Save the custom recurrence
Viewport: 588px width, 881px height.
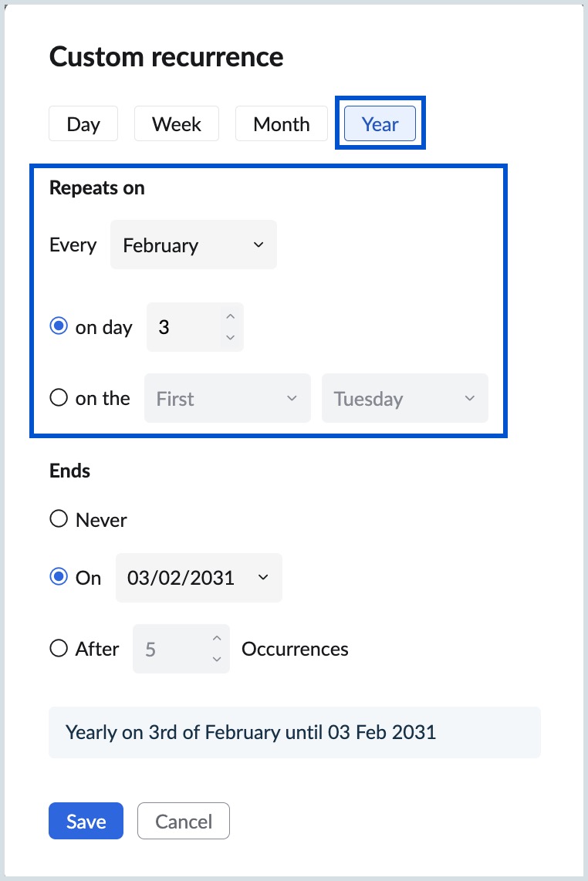pos(86,821)
